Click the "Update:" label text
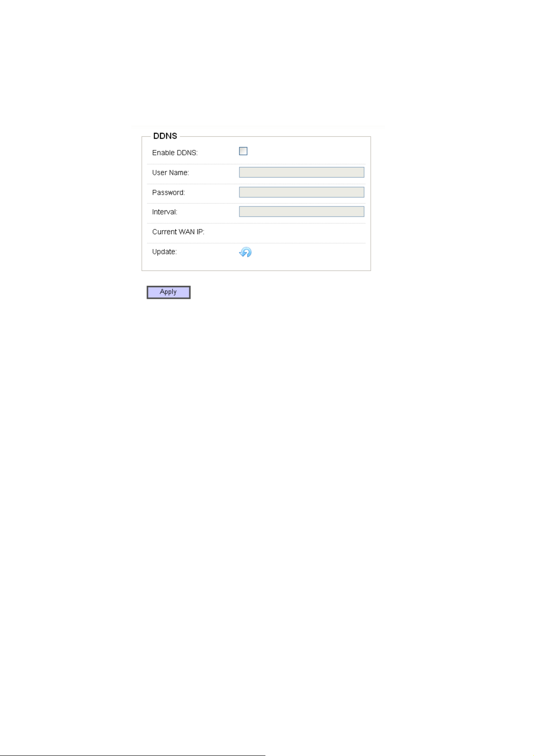This screenshot has height=756, width=534. (x=165, y=252)
